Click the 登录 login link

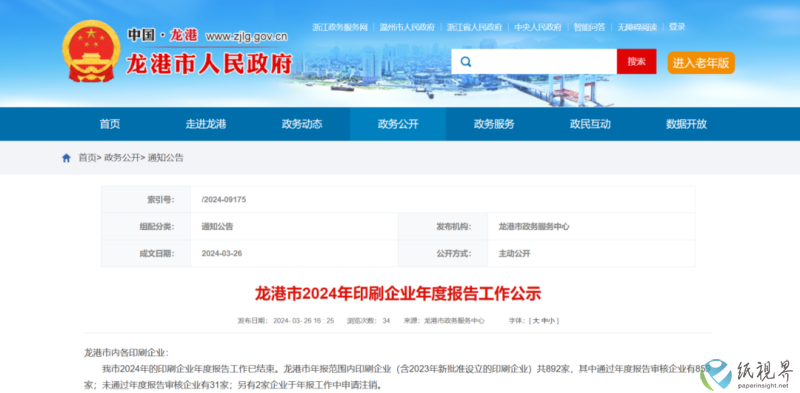[677, 27]
